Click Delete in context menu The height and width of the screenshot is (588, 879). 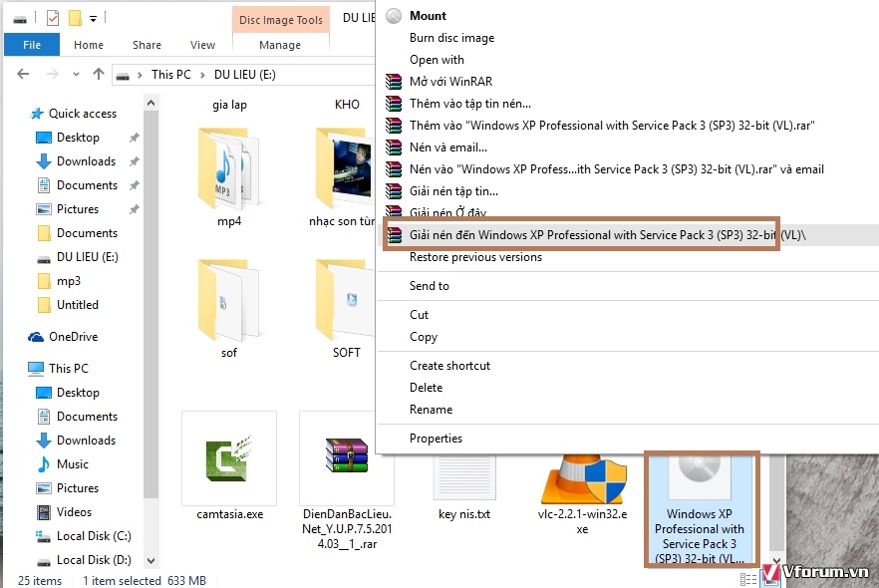(x=426, y=388)
